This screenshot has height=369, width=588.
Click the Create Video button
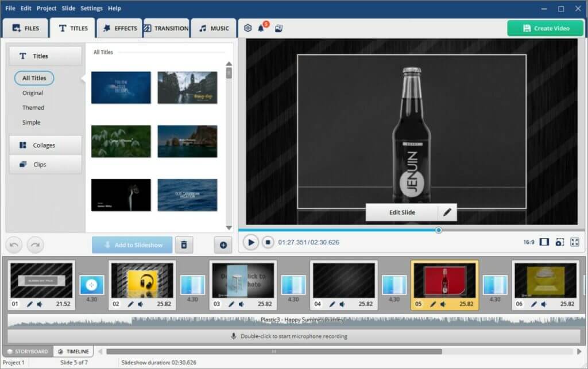click(544, 28)
